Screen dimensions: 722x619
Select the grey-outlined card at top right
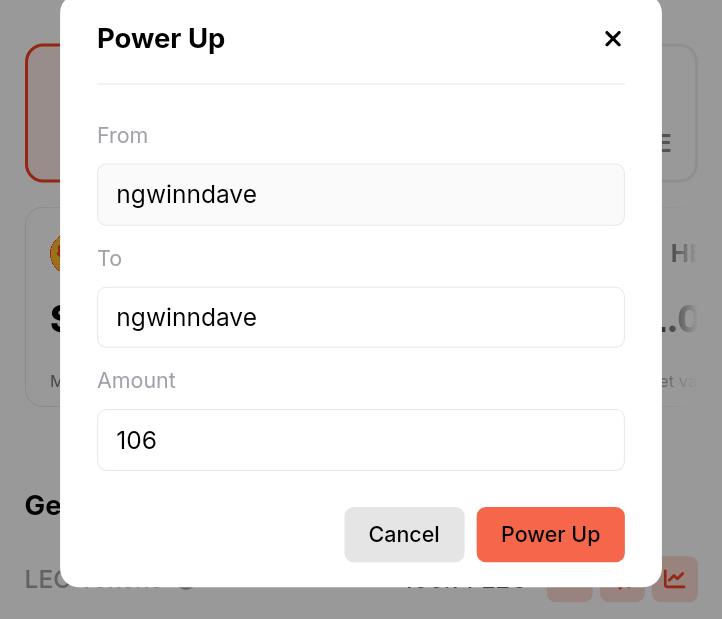(x=680, y=113)
